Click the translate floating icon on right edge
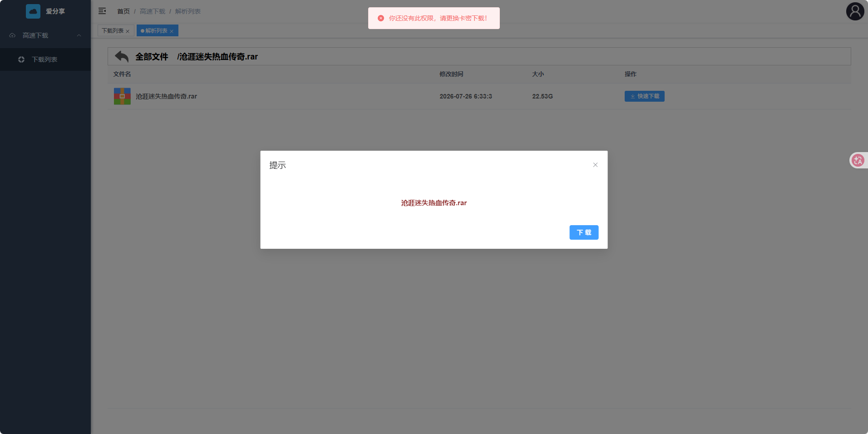The width and height of the screenshot is (868, 434). click(x=858, y=160)
